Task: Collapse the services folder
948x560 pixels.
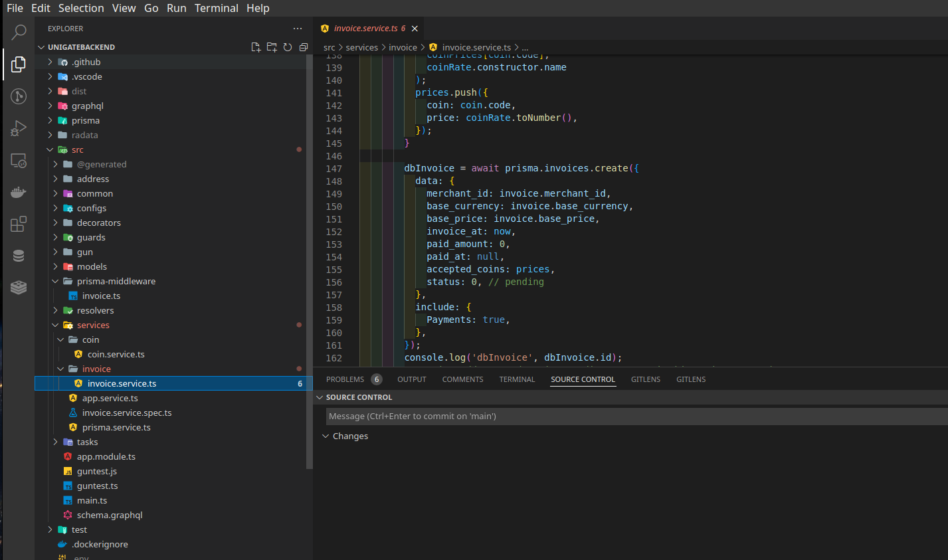Action: tap(93, 325)
